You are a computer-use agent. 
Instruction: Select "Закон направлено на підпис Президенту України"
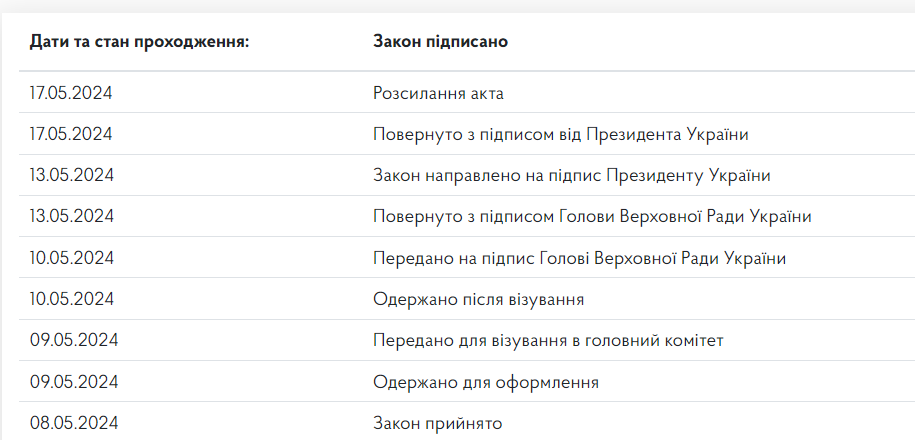pos(571,175)
